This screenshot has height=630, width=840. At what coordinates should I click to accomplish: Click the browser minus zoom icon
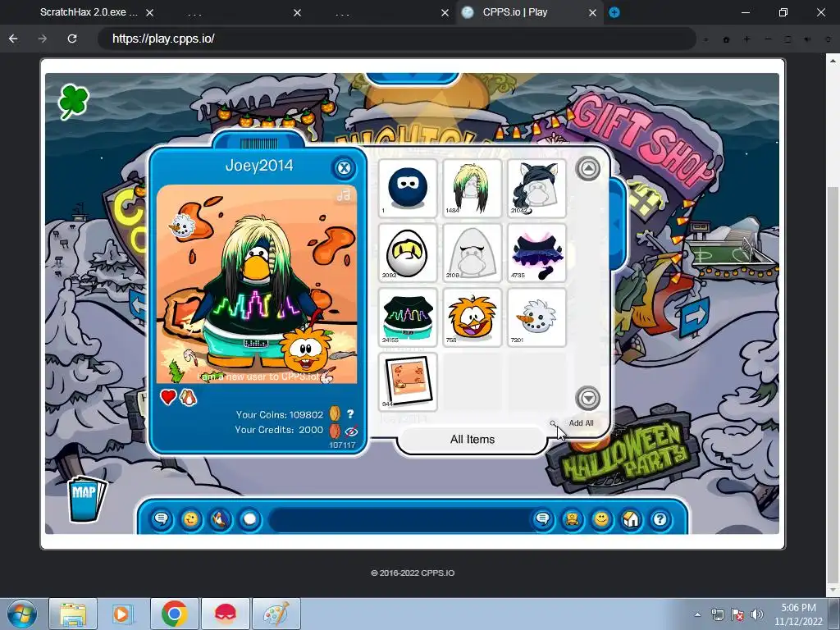[768, 39]
